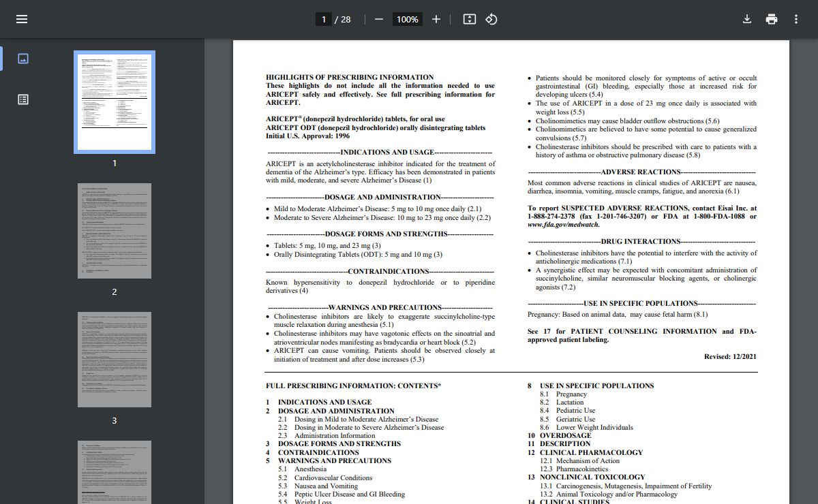This screenshot has height=504, width=818.
Task: Go to contents entry 'CLINICAL PHARMACOLOGY'
Action: [x=591, y=453]
